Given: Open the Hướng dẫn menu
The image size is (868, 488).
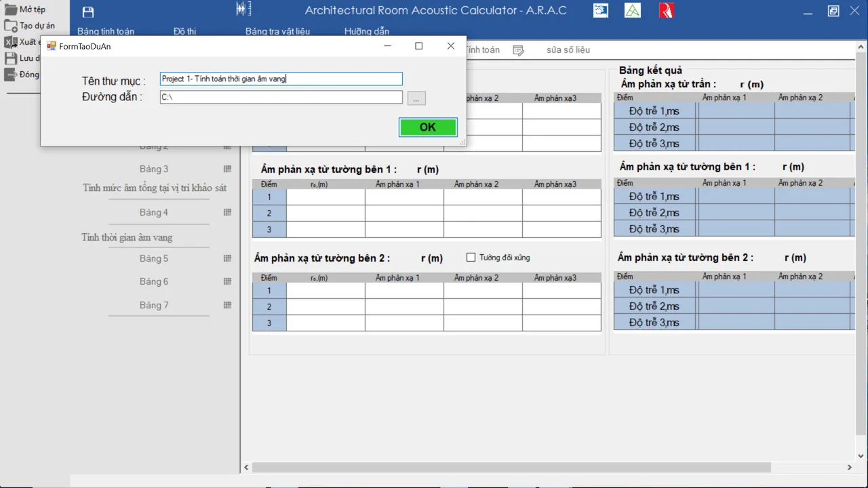Looking at the screenshot, I should (x=367, y=32).
